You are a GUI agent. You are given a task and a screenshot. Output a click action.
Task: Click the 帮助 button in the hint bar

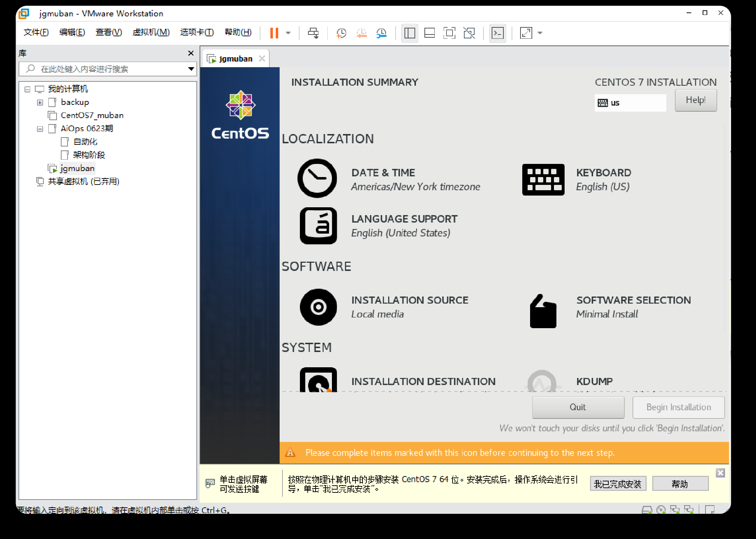[680, 484]
